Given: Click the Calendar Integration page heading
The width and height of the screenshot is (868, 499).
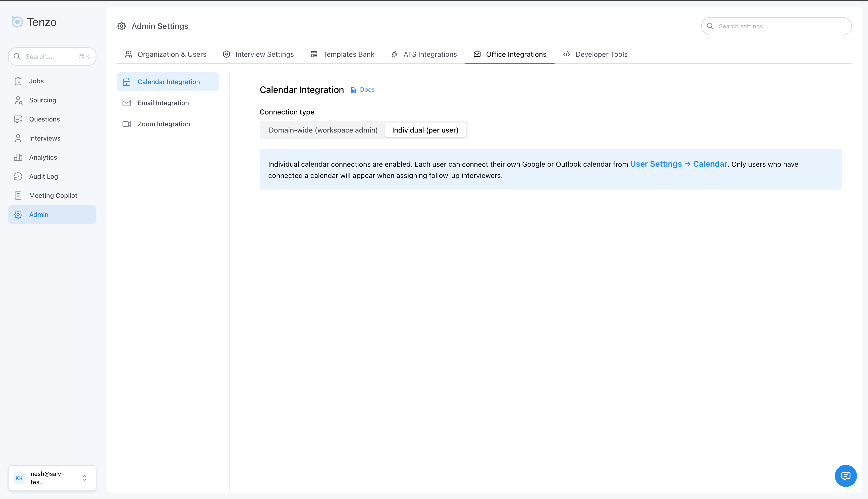Looking at the screenshot, I should point(302,90).
